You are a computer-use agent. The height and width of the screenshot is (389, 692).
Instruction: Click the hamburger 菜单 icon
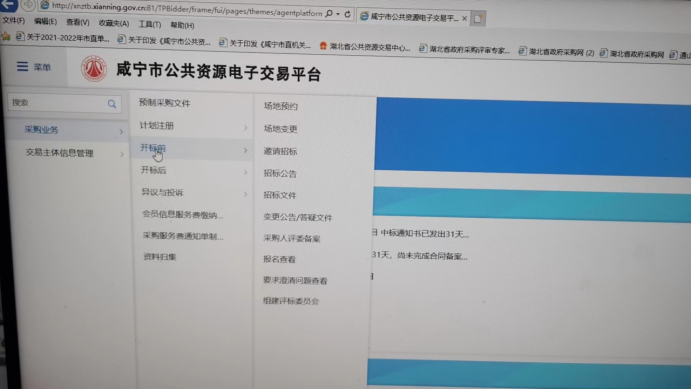22,67
